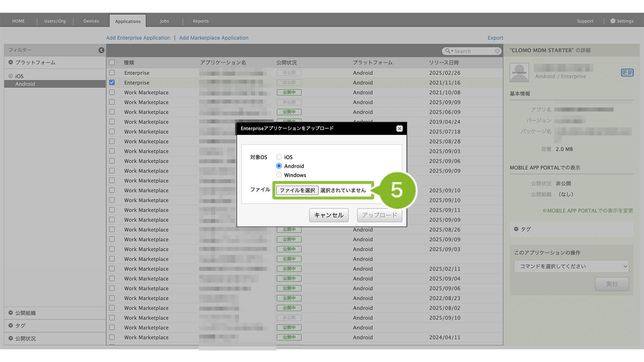Clear the search field icon
Image resolution: width=644 pixels, height=362 pixels.
pos(497,51)
